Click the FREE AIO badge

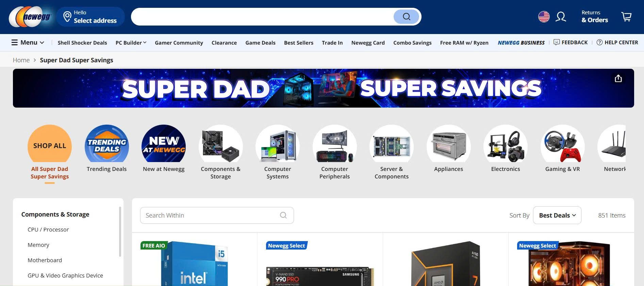coord(154,245)
